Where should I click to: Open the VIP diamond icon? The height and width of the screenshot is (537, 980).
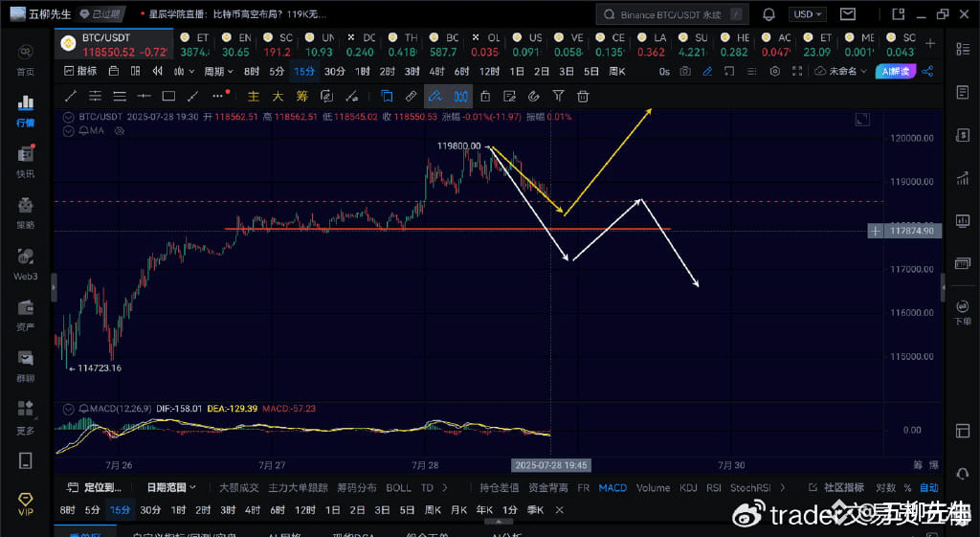(26, 503)
